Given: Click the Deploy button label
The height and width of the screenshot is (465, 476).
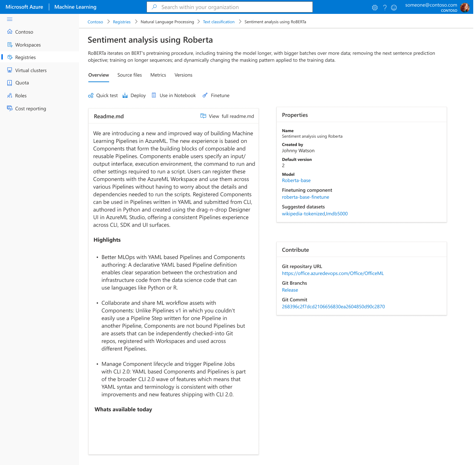Looking at the screenshot, I should coord(138,95).
